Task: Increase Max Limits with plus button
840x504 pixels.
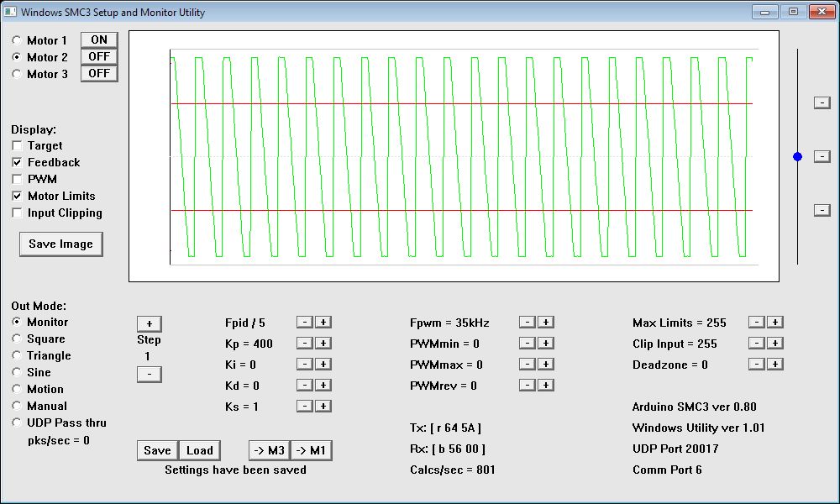Action: click(x=775, y=323)
